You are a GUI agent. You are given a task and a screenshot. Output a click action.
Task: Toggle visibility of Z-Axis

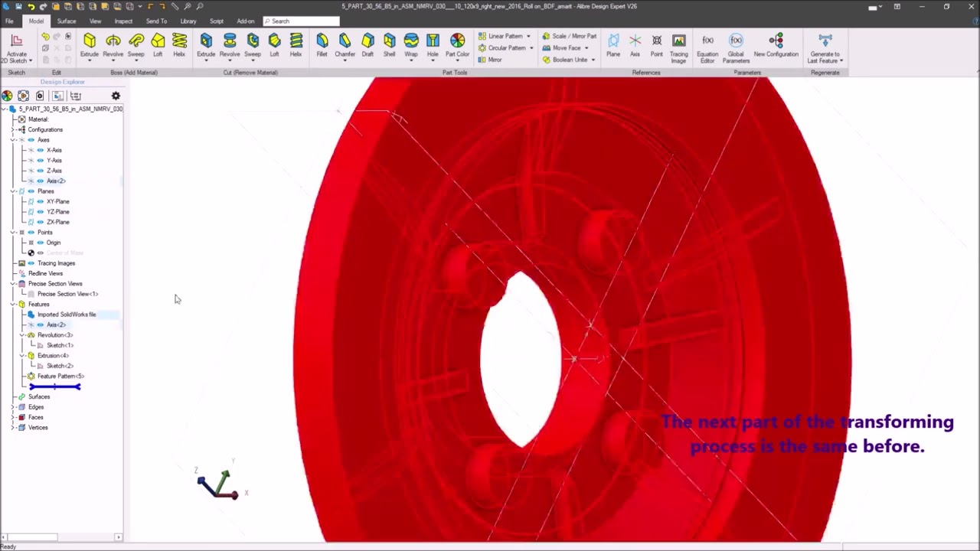point(41,171)
